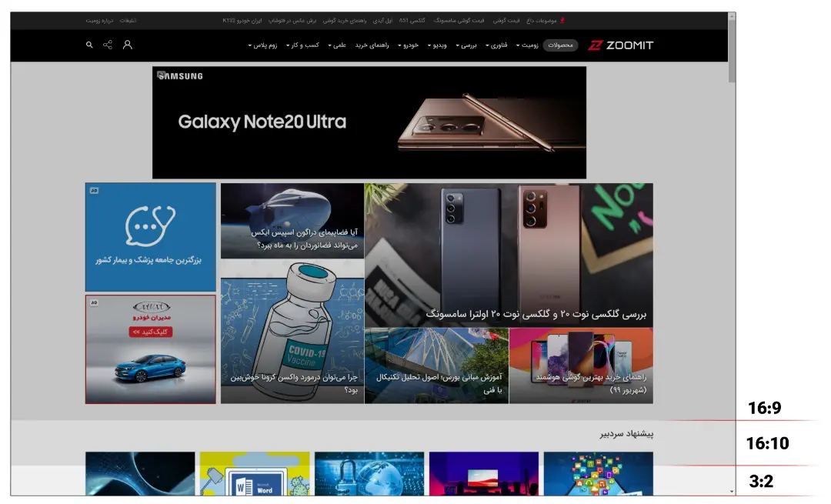Open the ایران خودرو K132 link
831x504 pixels.
(242, 21)
